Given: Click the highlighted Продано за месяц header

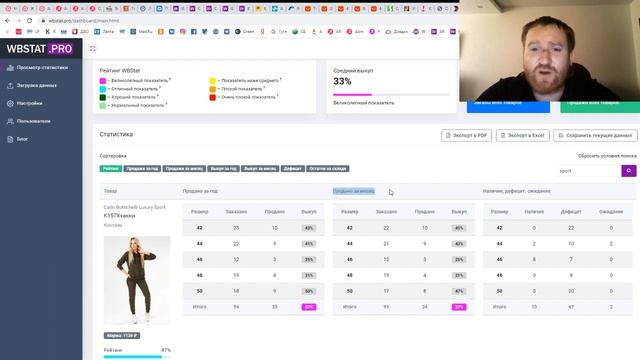Looking at the screenshot, I should click(x=353, y=191).
